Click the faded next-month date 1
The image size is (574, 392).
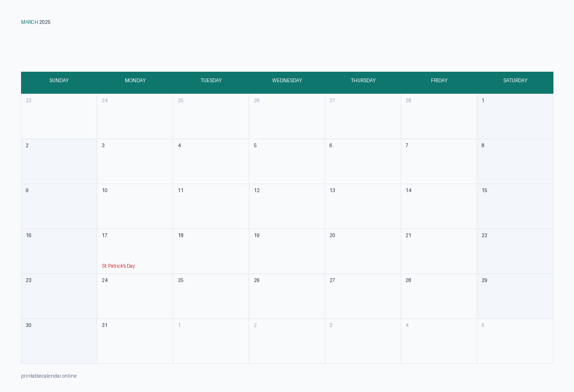(179, 326)
